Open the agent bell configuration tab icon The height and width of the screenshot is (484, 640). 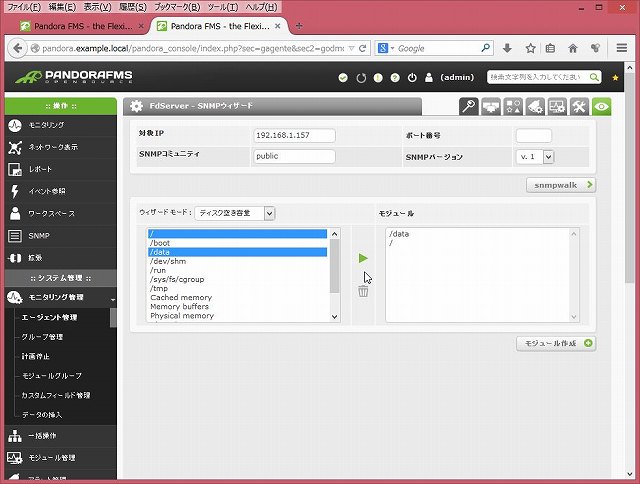(x=535, y=107)
